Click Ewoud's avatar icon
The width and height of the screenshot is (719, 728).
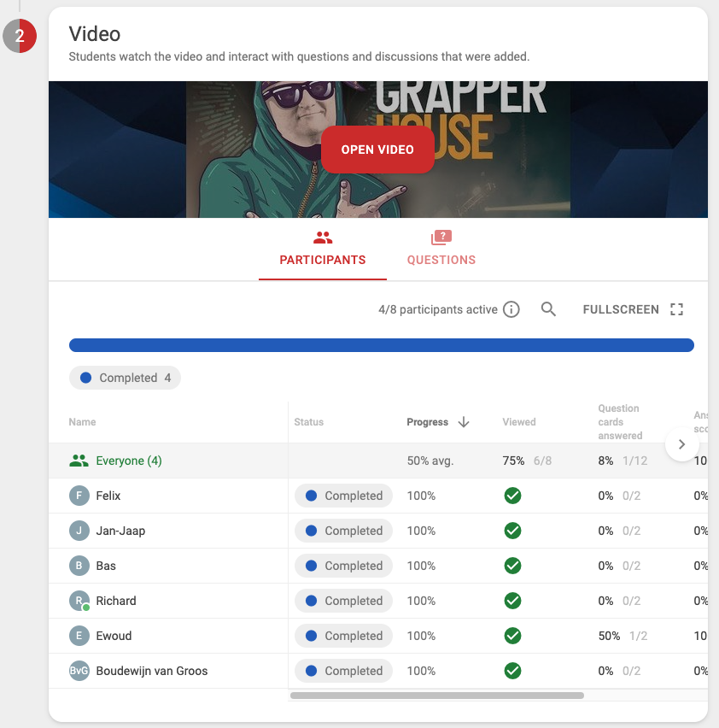click(x=79, y=636)
